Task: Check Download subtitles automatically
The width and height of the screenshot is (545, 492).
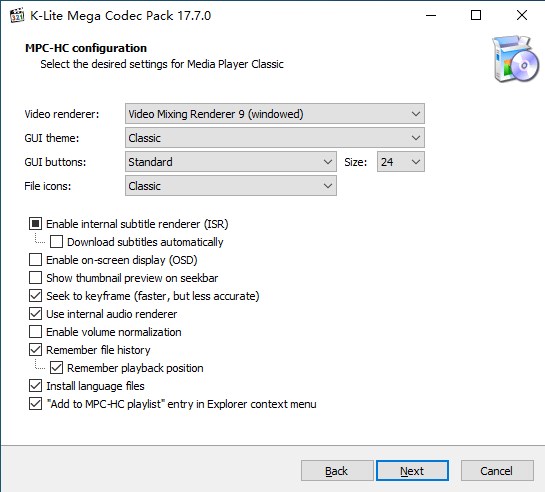Action: [x=56, y=242]
